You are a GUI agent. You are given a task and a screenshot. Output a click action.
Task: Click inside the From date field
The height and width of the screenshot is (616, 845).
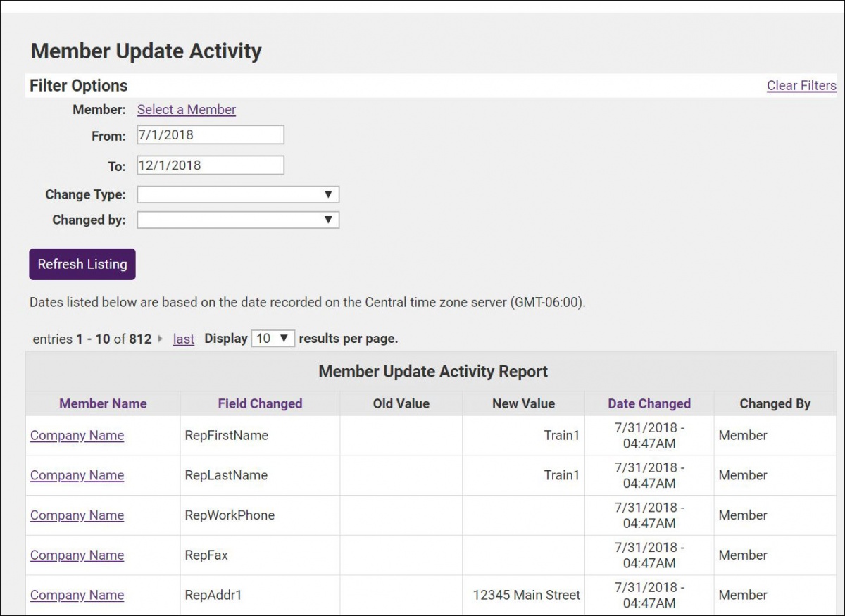(209, 134)
